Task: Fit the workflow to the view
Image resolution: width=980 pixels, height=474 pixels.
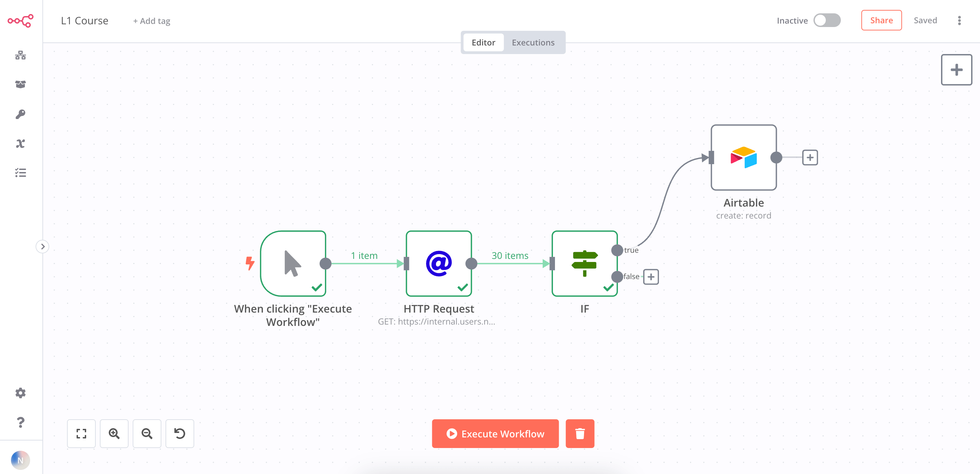Action: click(81, 434)
